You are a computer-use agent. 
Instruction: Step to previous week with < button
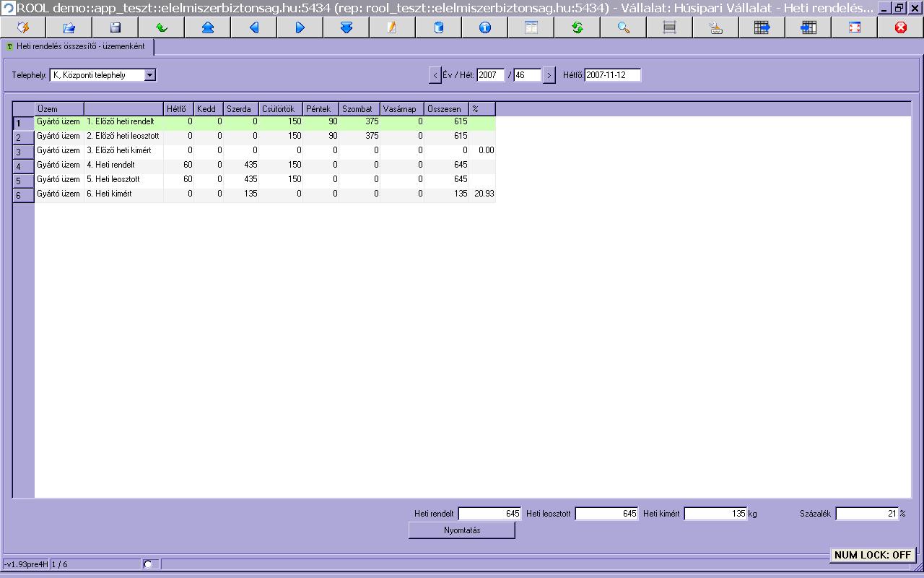(x=435, y=75)
